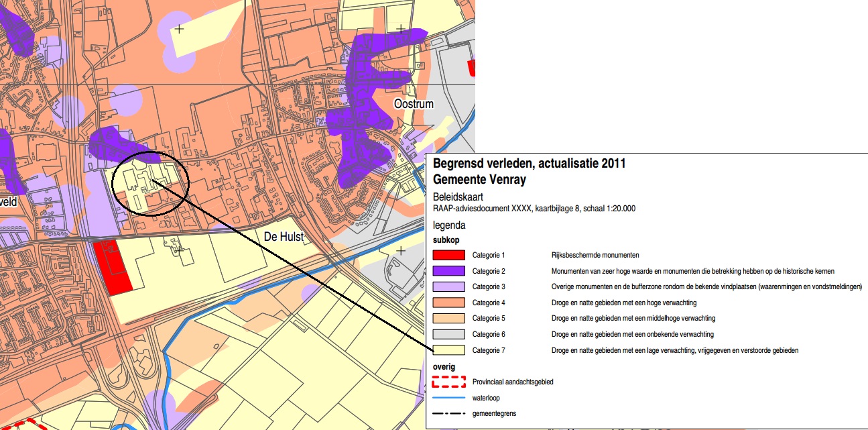868x430 pixels.
Task: Click 'Rijksbeschermde monumenten' description
Action: coord(595,255)
